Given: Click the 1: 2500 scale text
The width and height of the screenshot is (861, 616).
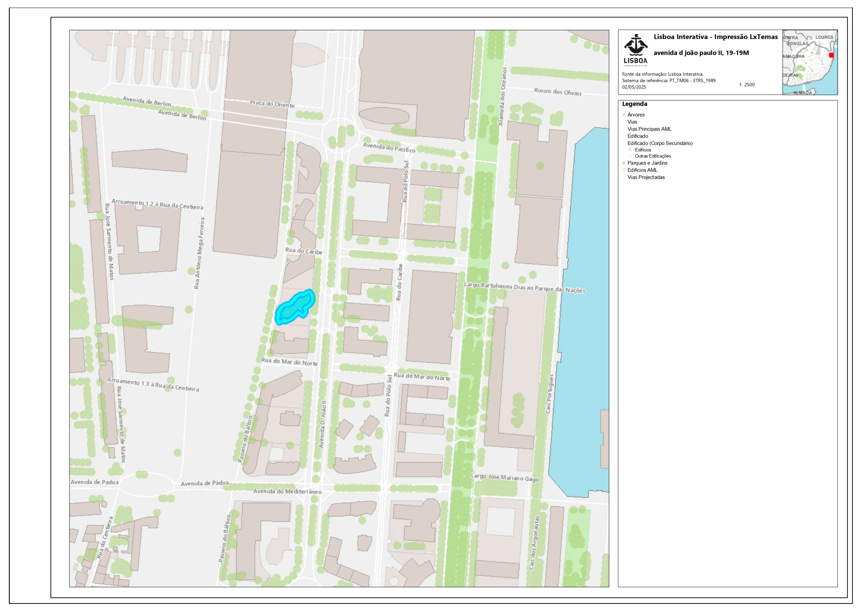Looking at the screenshot, I should 746,85.
